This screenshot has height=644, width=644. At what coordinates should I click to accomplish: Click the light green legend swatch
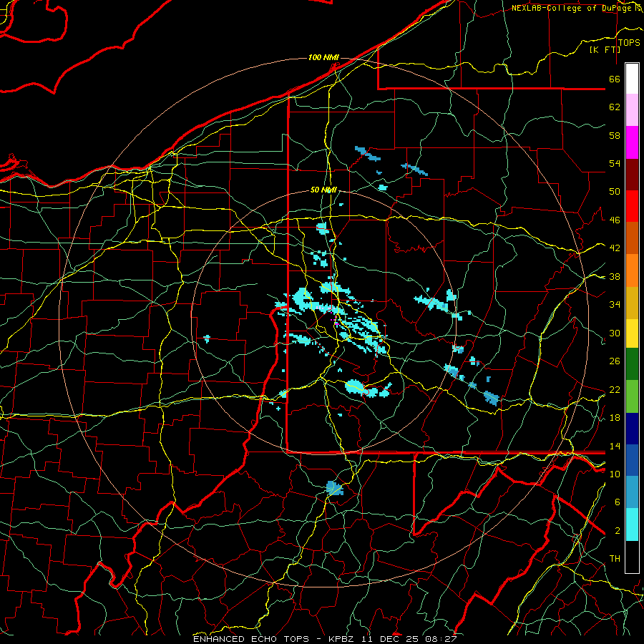point(632,396)
